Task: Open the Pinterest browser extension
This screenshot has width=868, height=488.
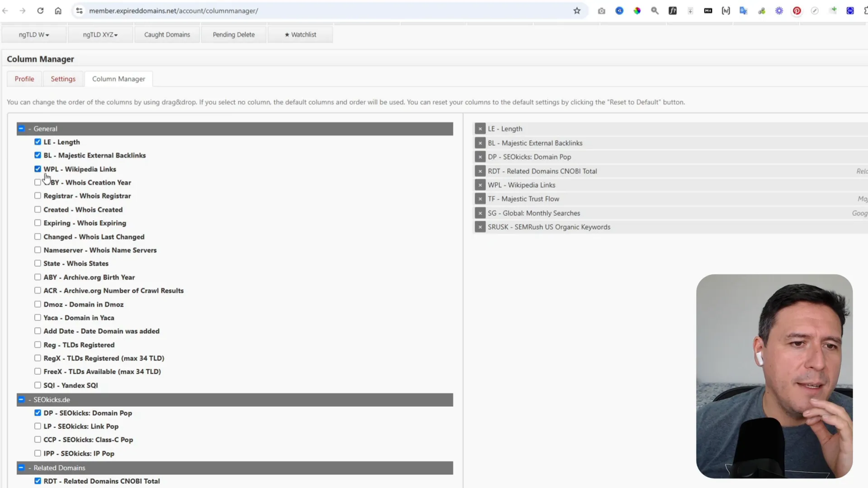Action: click(x=797, y=10)
